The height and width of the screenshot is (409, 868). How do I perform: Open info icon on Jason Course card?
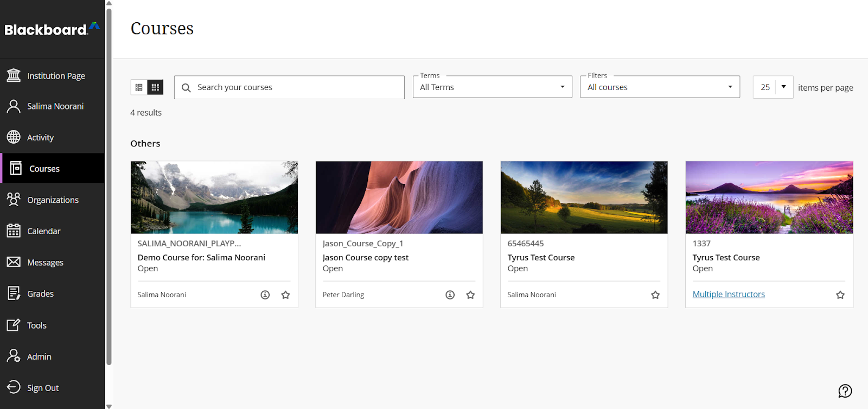[x=450, y=295]
